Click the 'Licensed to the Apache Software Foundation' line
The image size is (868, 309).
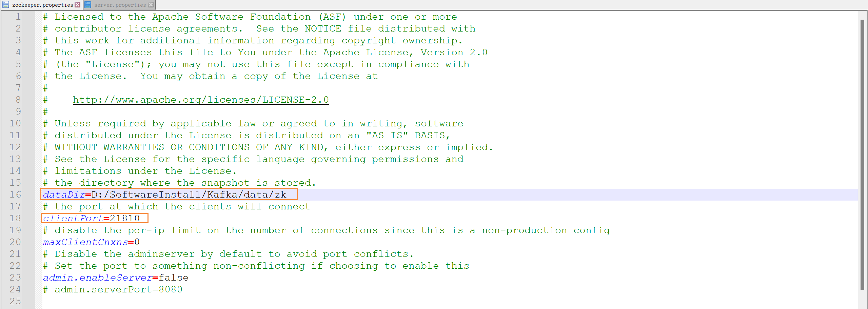(250, 17)
